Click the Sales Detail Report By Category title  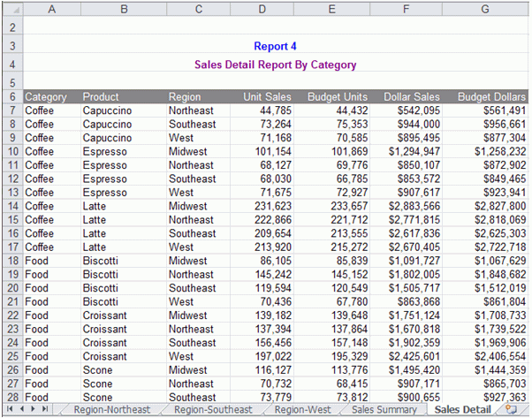click(276, 65)
